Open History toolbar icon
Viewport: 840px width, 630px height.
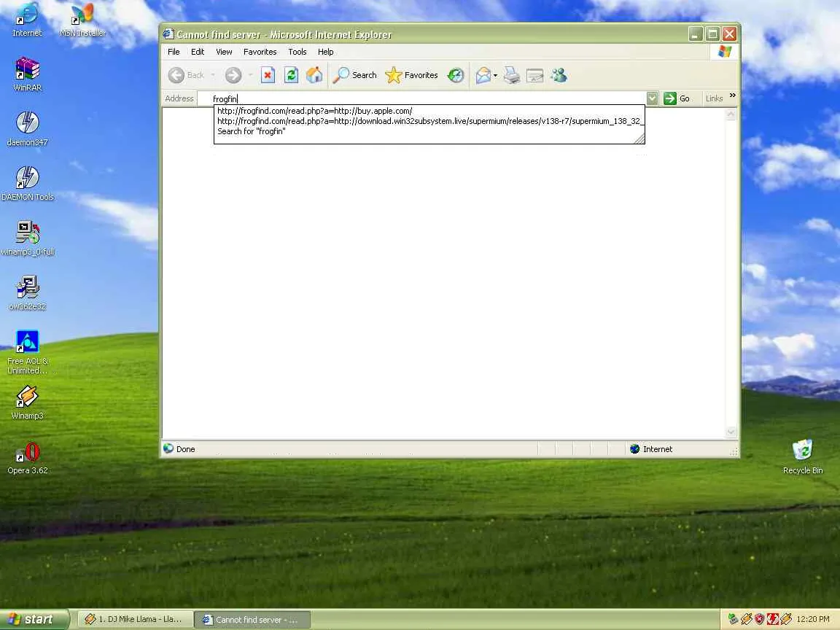[x=455, y=75]
